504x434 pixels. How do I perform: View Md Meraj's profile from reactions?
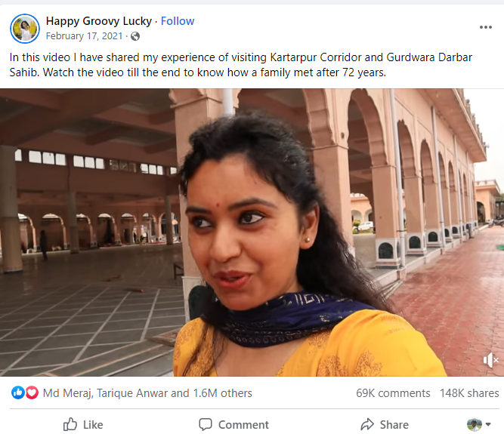(70, 393)
